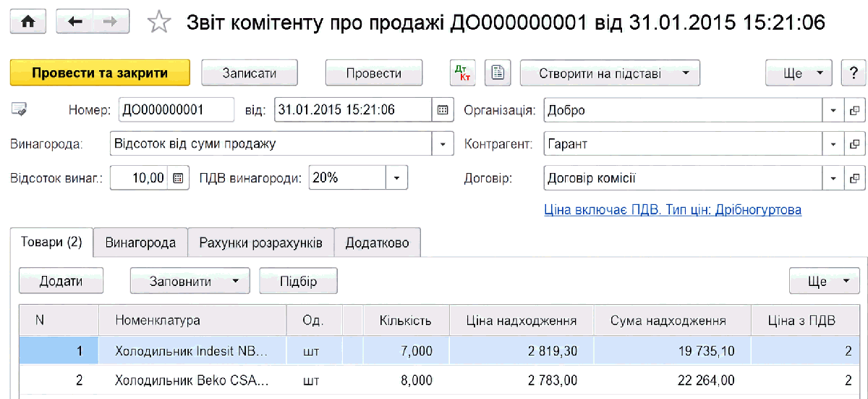
Task: Open the document report sheet icon
Action: point(498,73)
